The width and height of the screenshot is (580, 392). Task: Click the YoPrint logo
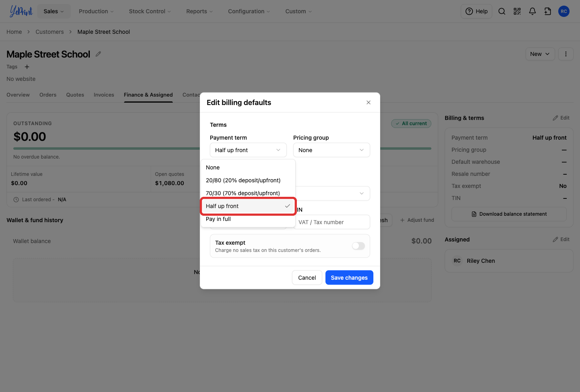[x=21, y=11]
